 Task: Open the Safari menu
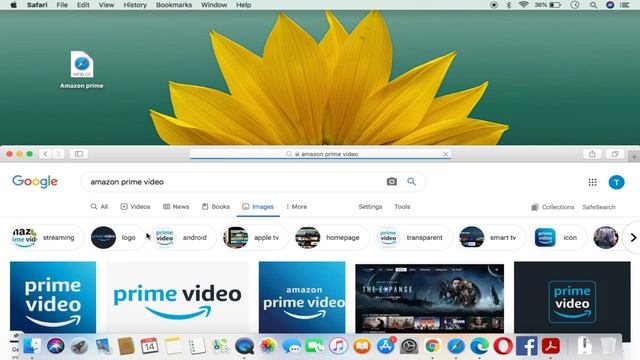(37, 5)
